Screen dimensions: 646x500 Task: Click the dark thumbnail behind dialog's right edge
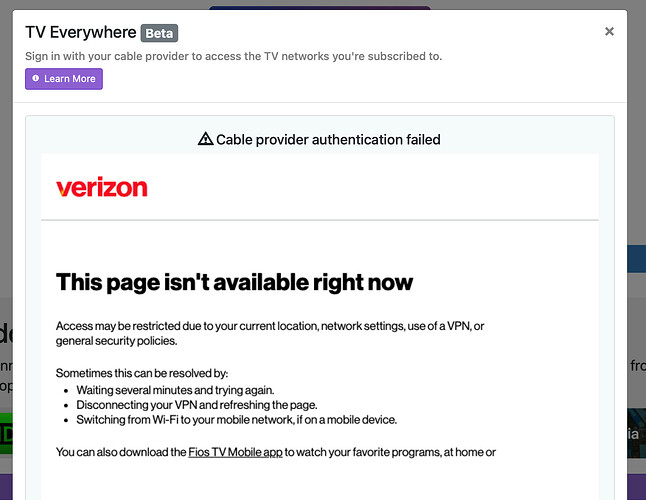[x=637, y=433]
